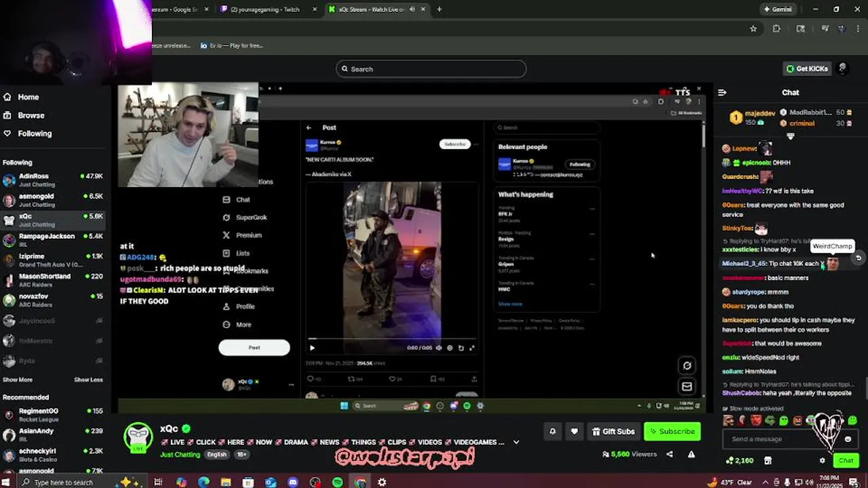Click the white Post button in streamed X page
The height and width of the screenshot is (488, 868).
[x=254, y=348]
